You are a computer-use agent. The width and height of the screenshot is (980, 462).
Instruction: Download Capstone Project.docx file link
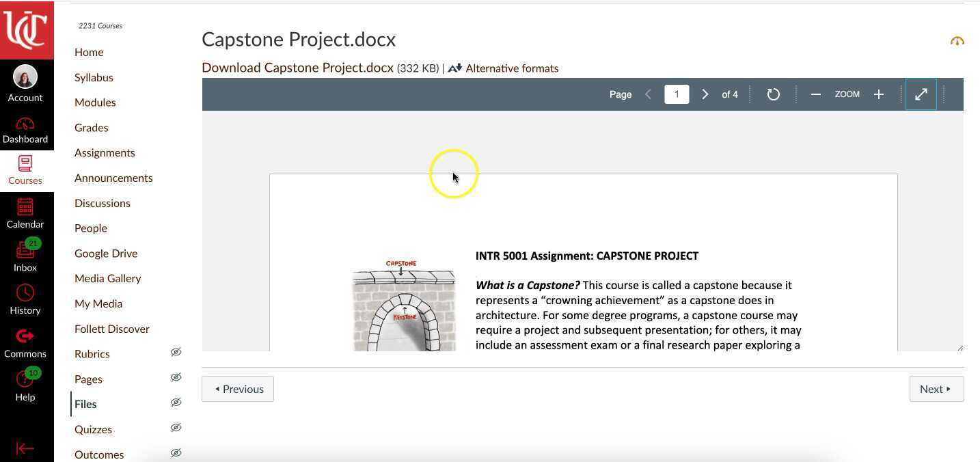[x=297, y=68]
